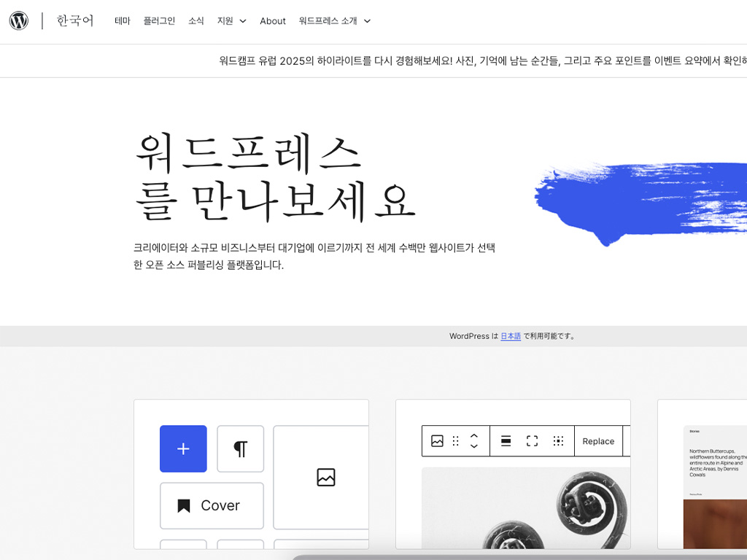Viewport: 747px width, 560px height.
Task: Open the Northern Buttercups card preview
Action: pos(715,487)
